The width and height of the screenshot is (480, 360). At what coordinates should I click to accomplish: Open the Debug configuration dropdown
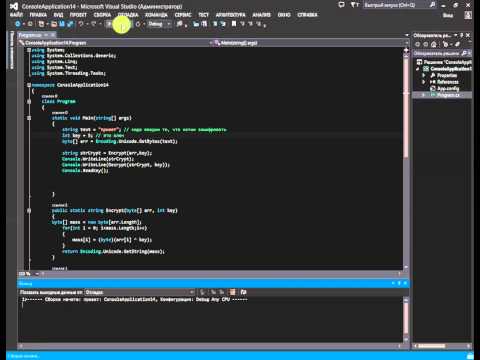pos(159,24)
